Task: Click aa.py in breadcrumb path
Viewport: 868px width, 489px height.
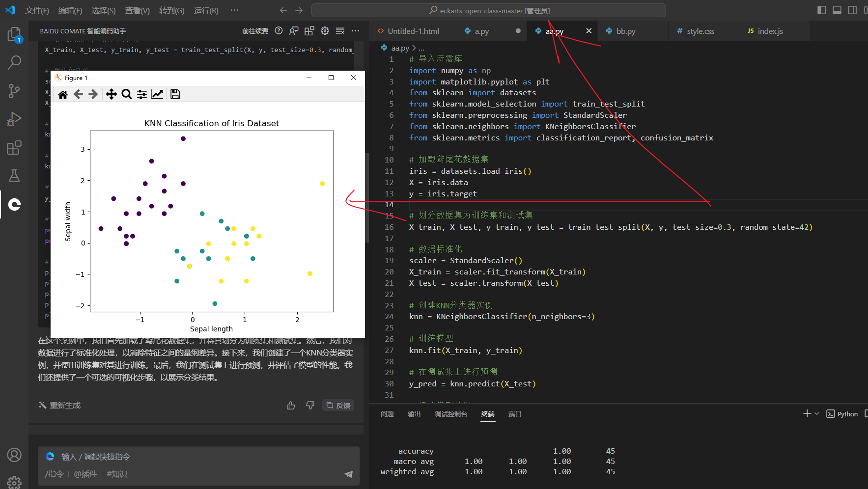Action: tap(400, 48)
